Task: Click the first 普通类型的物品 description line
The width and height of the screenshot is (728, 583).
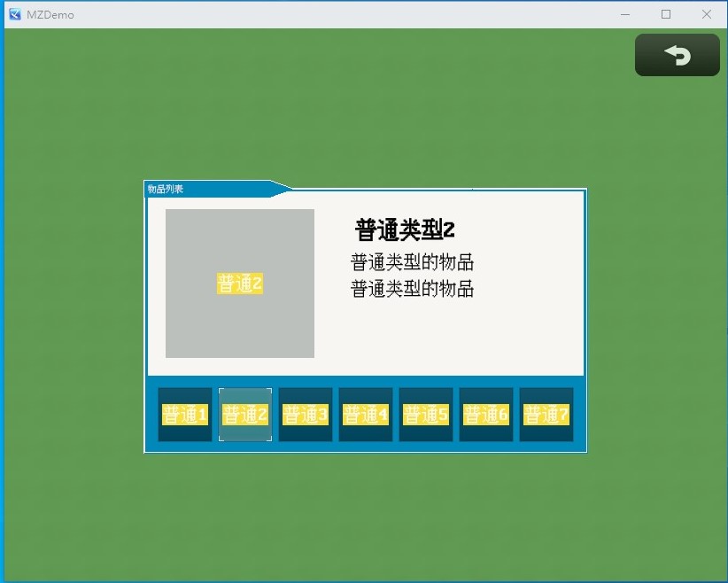Action: pyautogui.click(x=413, y=262)
